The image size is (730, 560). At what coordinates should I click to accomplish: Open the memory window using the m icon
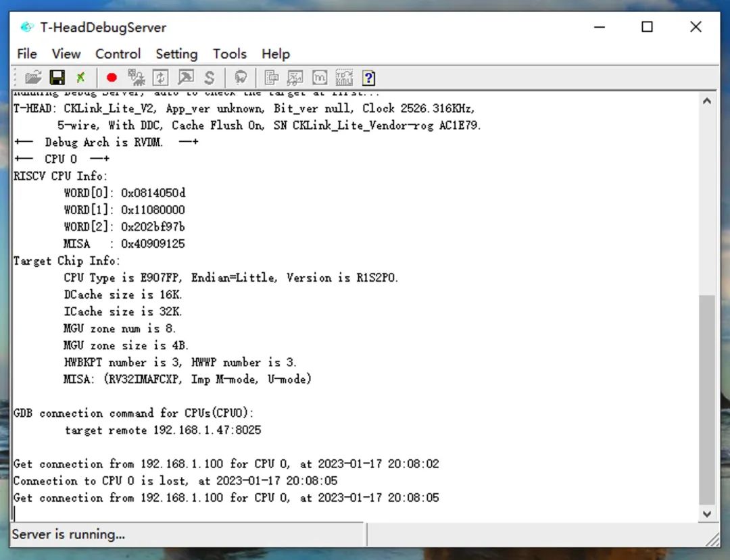tap(319, 77)
